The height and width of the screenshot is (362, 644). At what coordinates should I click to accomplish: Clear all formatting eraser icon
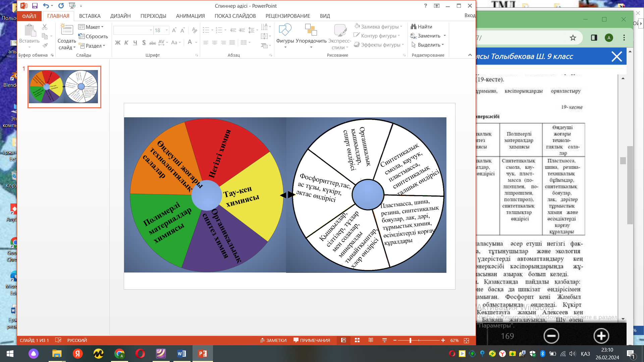[195, 31]
